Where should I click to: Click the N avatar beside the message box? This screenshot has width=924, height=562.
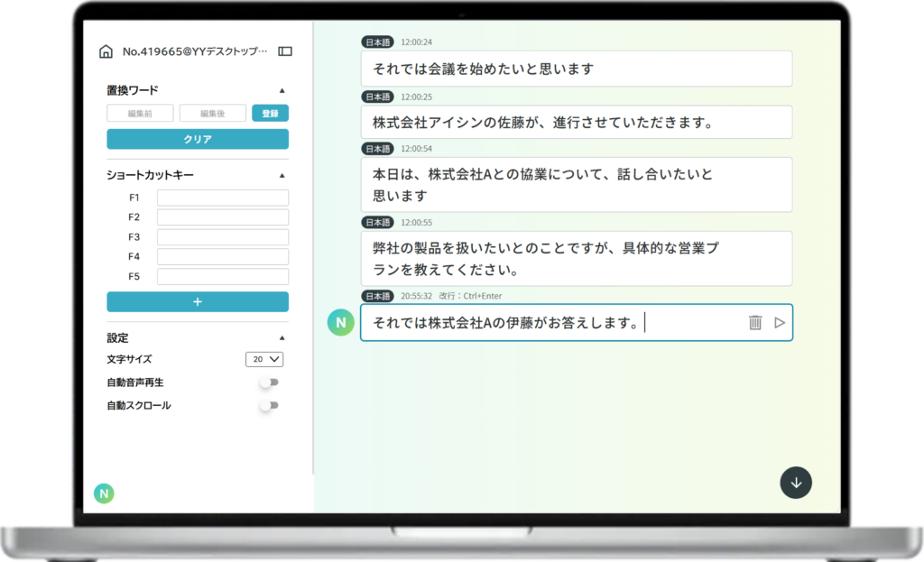click(x=340, y=322)
